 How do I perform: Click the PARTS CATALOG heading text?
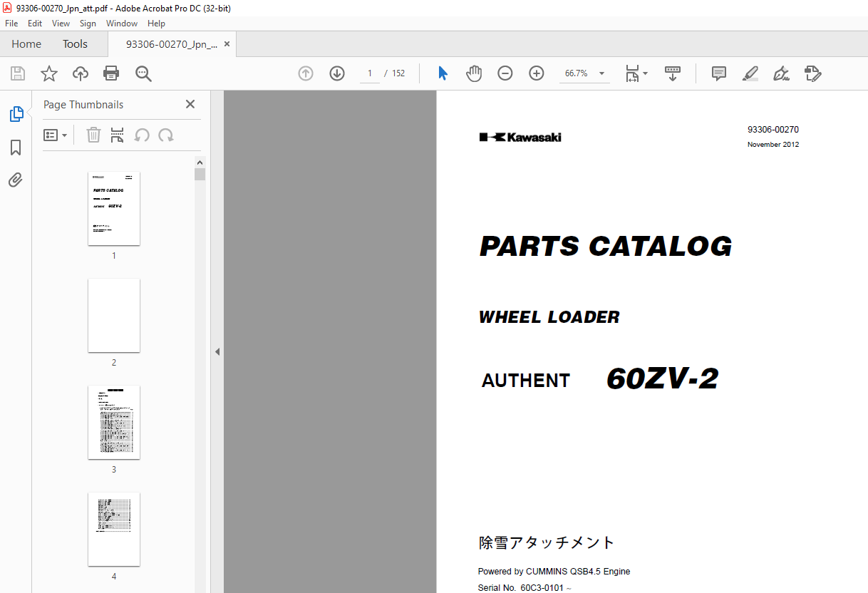(x=606, y=247)
